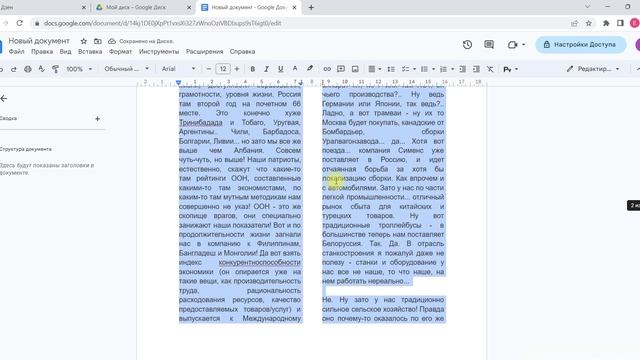640x360 pixels.
Task: Decrease paragraph indent
Action: click(x=462, y=69)
